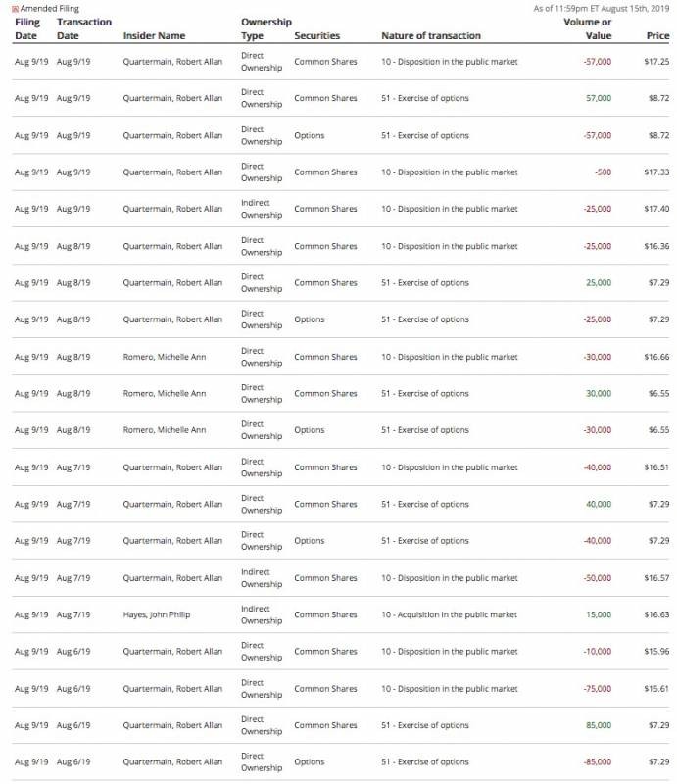This screenshot has width=677, height=784.
Task: Sort by the Transaction Date column header
Action: (84, 28)
